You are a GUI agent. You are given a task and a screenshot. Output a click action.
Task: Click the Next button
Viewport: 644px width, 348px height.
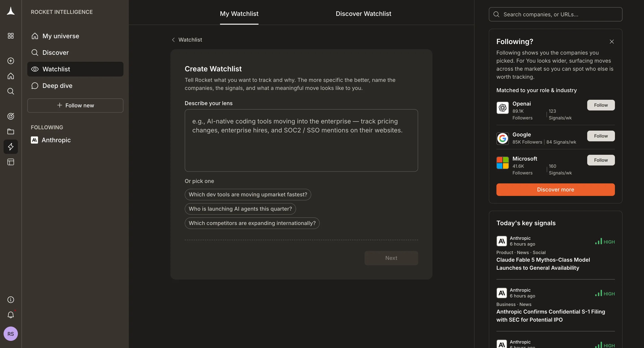click(391, 258)
